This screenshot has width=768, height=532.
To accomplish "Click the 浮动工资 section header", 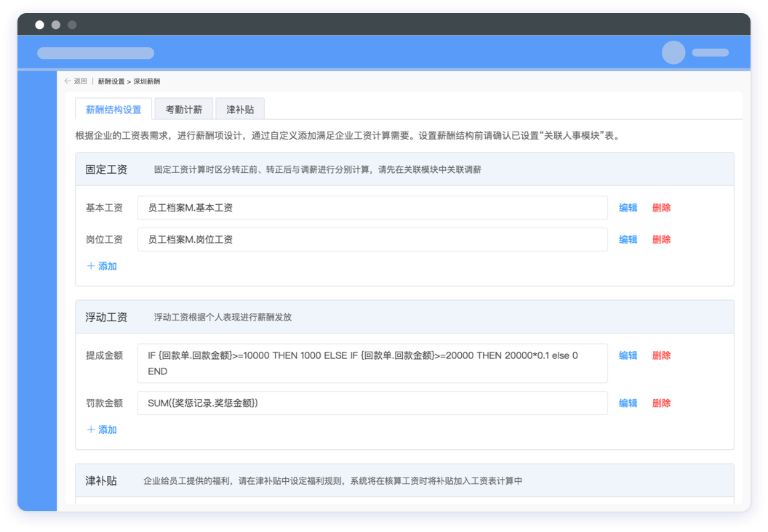I will tap(404, 317).
